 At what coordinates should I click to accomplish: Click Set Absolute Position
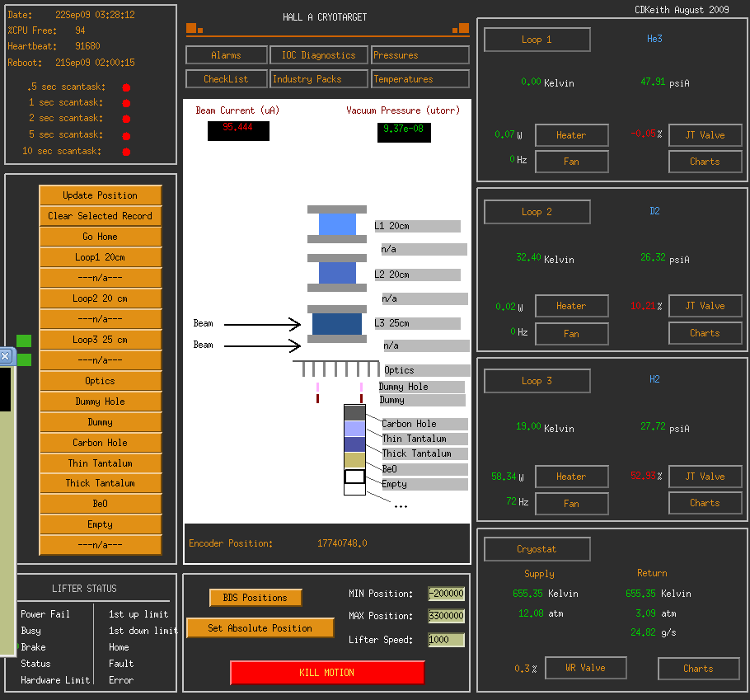coord(260,627)
